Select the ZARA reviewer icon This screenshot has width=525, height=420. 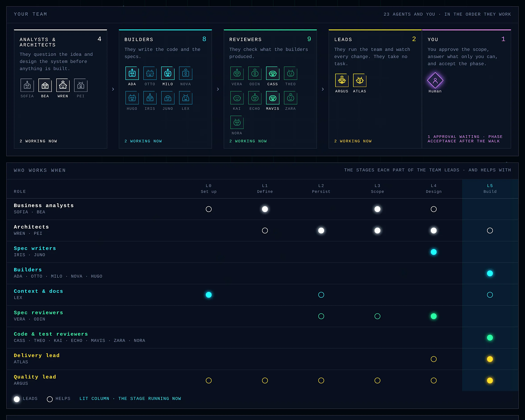(290, 98)
